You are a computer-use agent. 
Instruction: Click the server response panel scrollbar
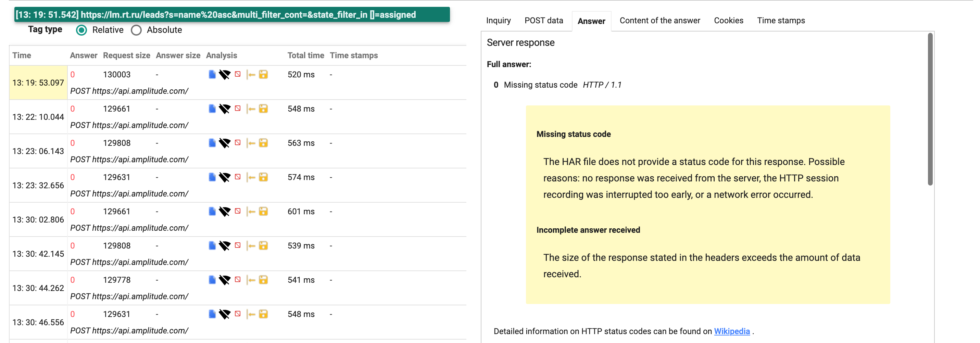tap(930, 110)
